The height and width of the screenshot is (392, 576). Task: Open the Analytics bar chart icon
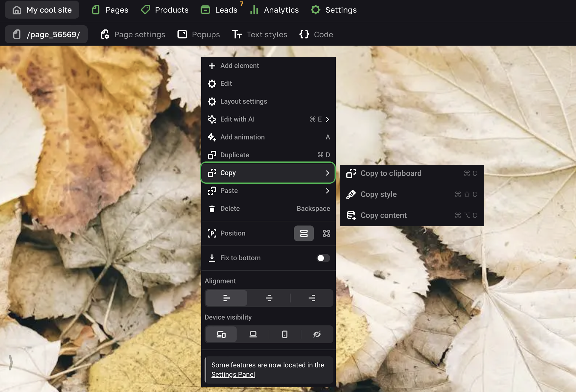pos(254,10)
